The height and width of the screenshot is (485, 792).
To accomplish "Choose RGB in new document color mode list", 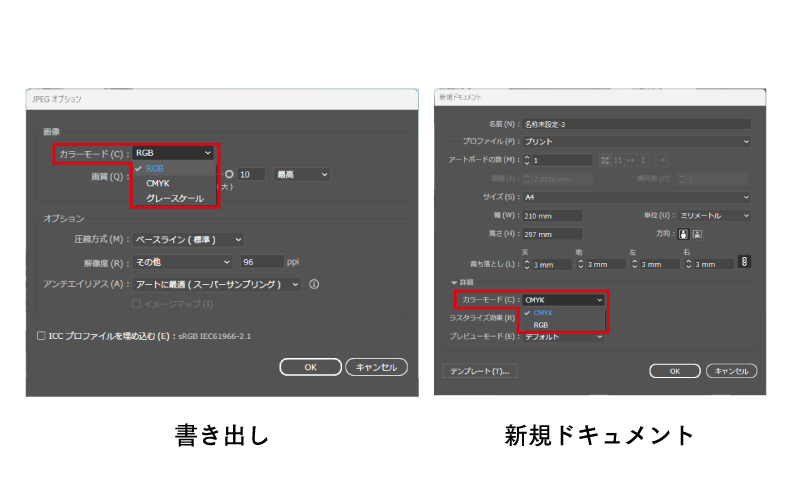I will [541, 325].
